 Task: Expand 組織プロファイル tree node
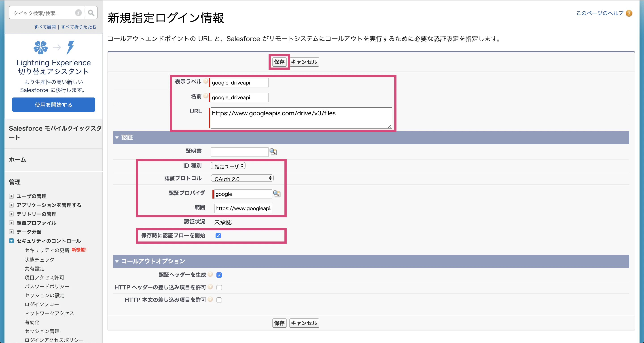(x=11, y=223)
